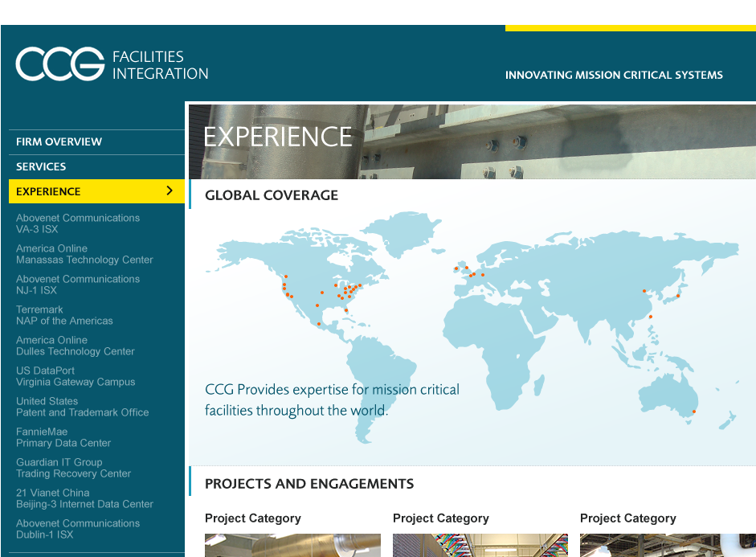Image resolution: width=756 pixels, height=557 pixels.
Task: Open America Online Manassas Technology Center link
Action: tap(84, 254)
